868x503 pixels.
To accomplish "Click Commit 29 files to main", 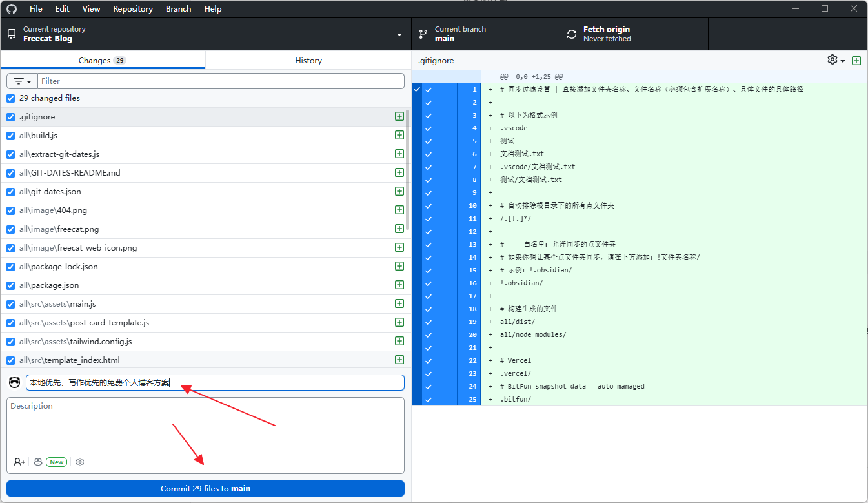I will [205, 489].
